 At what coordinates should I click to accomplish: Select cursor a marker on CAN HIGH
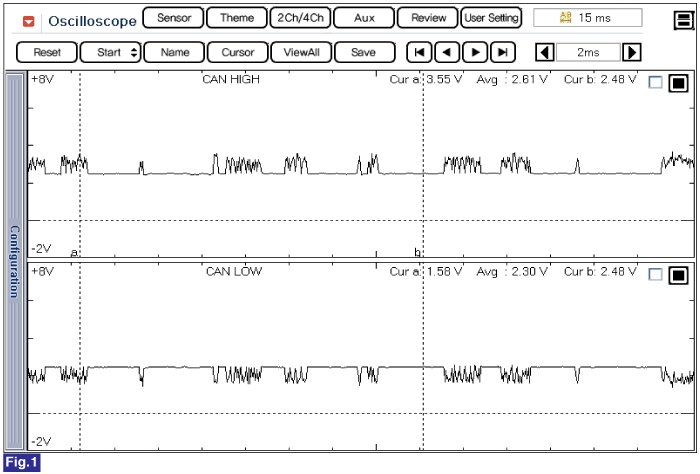tap(75, 253)
